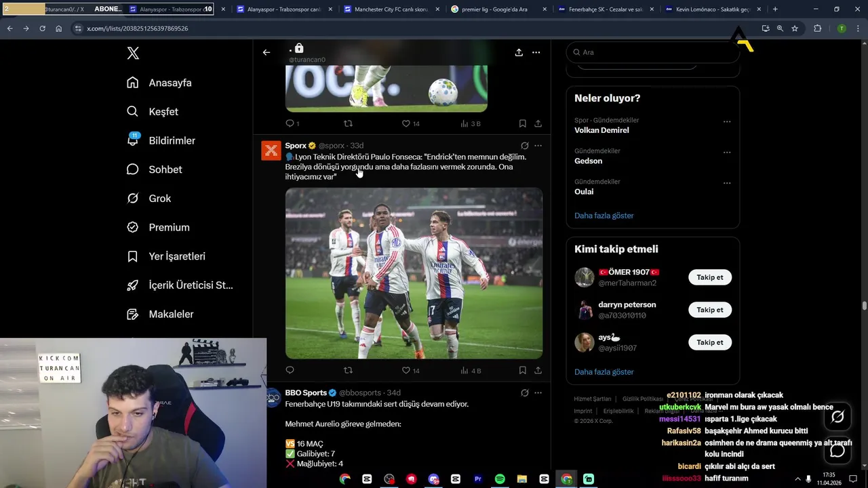Image resolution: width=868 pixels, height=488 pixels.
Task: Open the Sporx account name link
Action: [296, 146]
